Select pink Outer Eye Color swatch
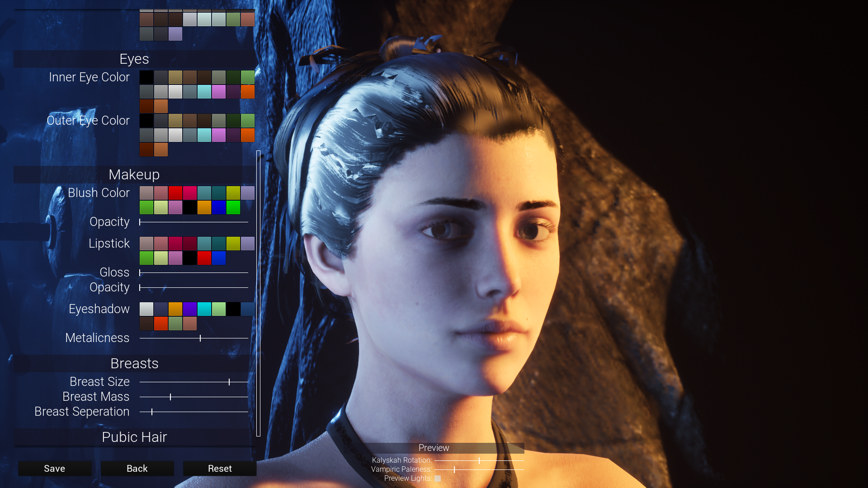This screenshot has height=488, width=868. (219, 135)
